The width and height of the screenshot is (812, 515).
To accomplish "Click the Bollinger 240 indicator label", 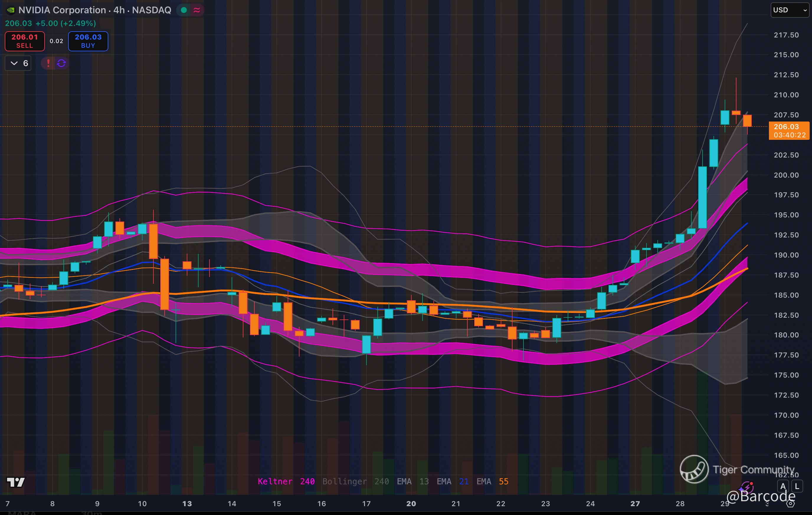I will [x=356, y=481].
